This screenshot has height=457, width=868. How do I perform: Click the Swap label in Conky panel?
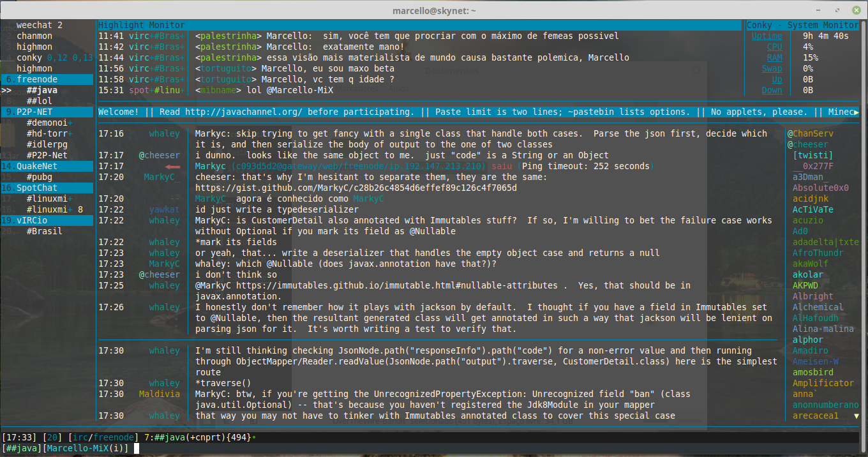pos(772,68)
